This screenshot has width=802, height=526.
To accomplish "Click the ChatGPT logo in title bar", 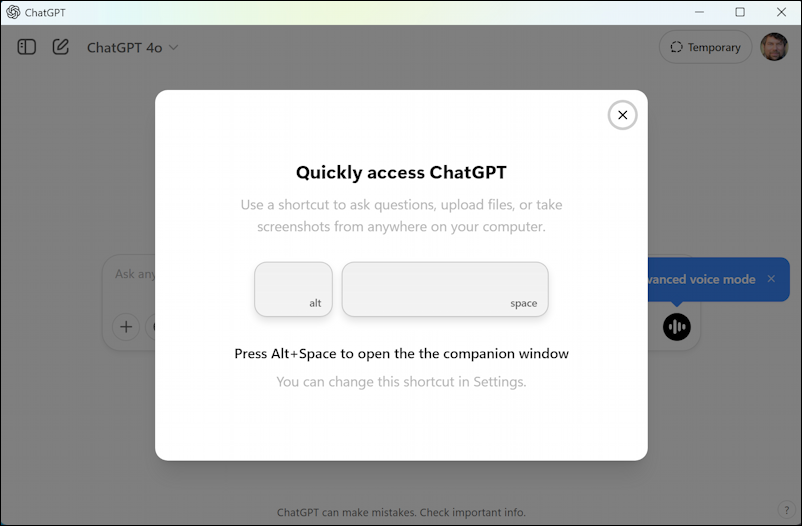I will tap(13, 12).
